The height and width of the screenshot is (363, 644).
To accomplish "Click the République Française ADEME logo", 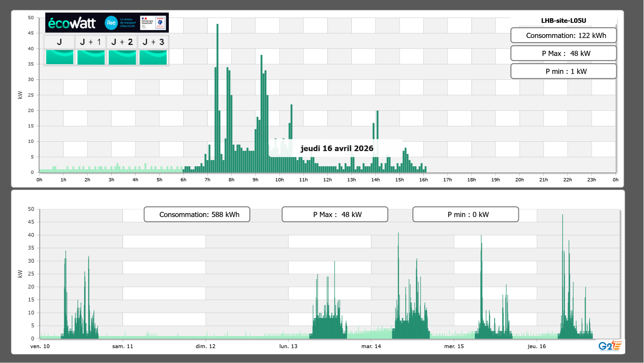I will pos(153,23).
